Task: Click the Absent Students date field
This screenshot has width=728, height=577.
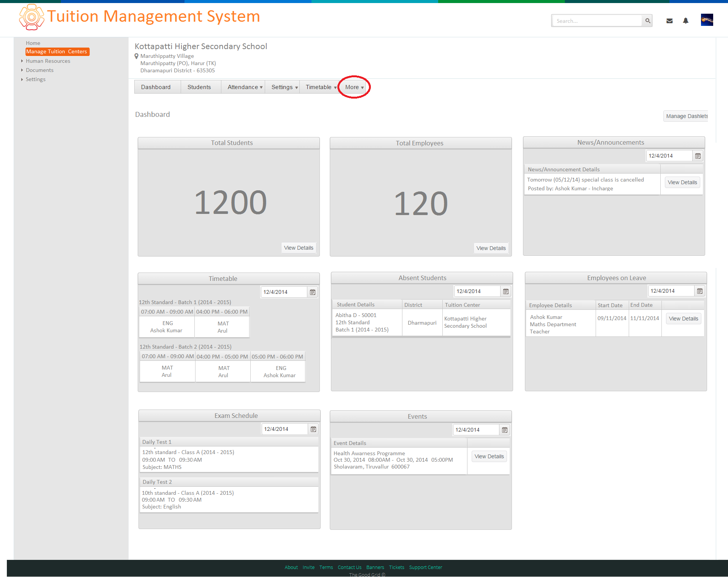Action: pos(477,292)
